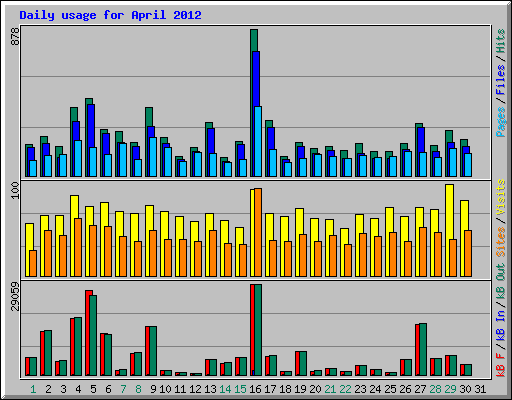Click the 'Hits' legend label

[x=501, y=41]
